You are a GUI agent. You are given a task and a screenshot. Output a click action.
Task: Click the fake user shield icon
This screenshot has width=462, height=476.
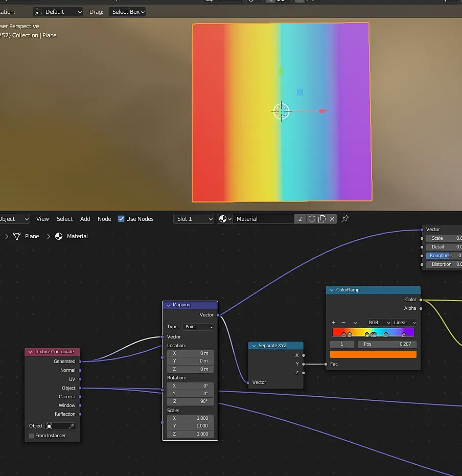312,219
